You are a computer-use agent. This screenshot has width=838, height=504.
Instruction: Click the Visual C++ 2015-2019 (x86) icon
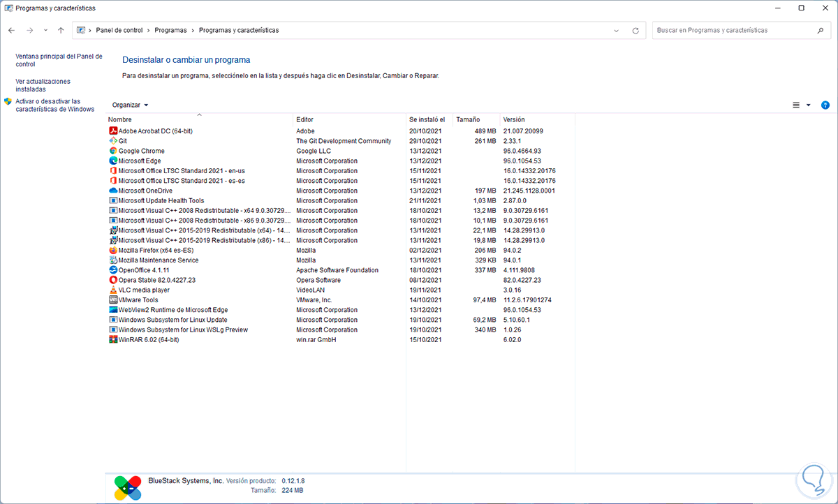click(x=113, y=240)
